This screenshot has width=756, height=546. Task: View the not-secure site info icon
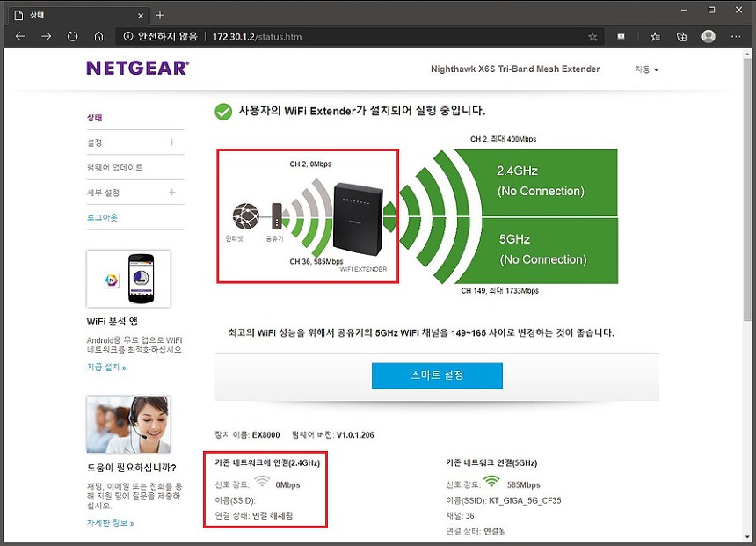127,36
